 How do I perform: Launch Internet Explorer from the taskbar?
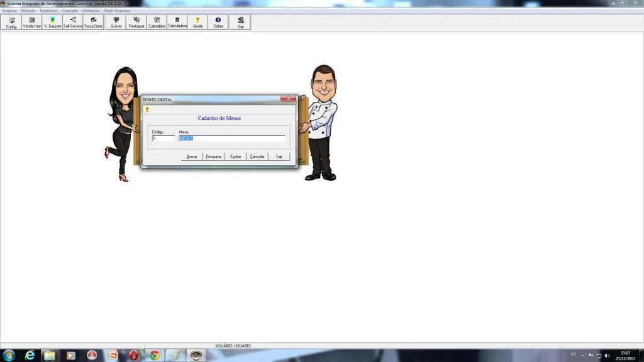[x=30, y=356]
